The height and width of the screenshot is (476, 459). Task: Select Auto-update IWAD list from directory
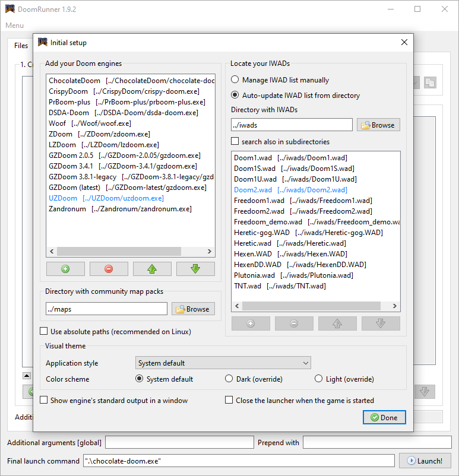295,96
